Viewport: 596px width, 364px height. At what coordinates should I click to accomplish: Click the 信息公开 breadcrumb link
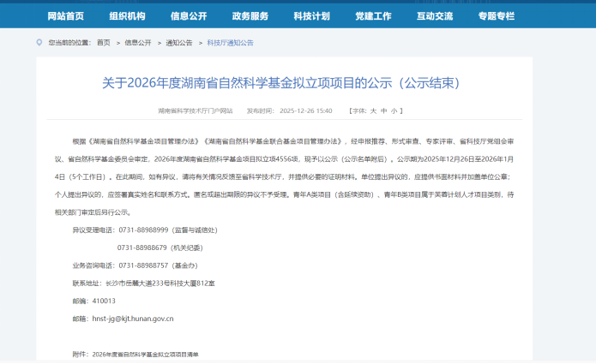(137, 42)
